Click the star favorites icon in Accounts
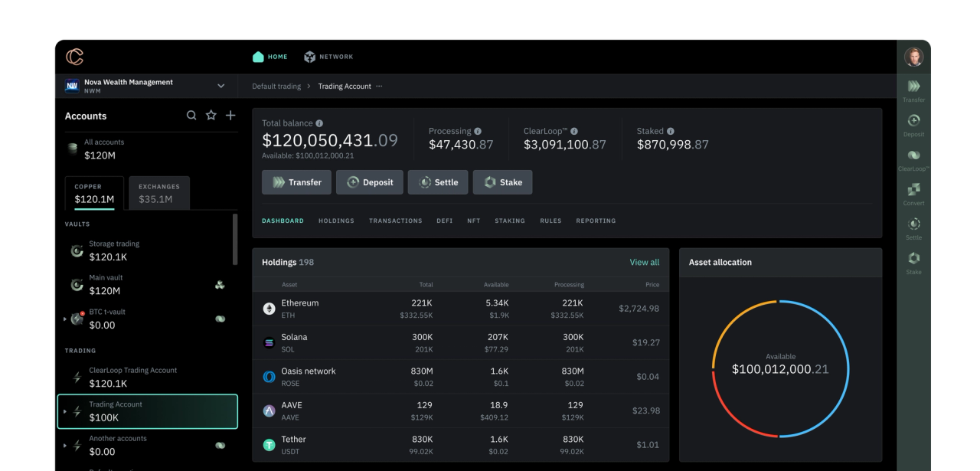 coord(211,116)
